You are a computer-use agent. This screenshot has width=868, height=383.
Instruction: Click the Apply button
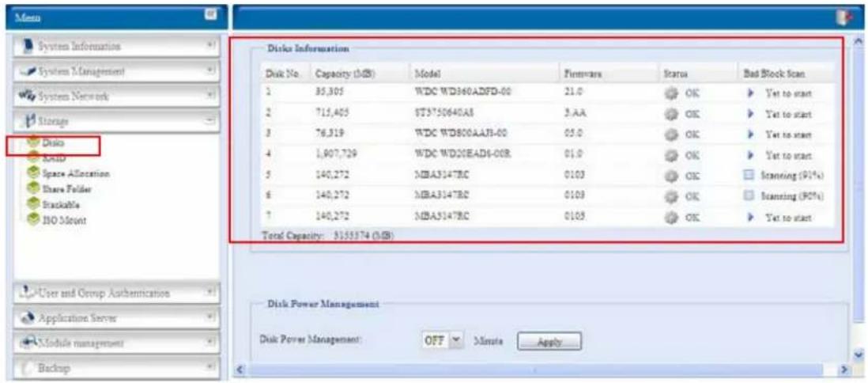[549, 343]
